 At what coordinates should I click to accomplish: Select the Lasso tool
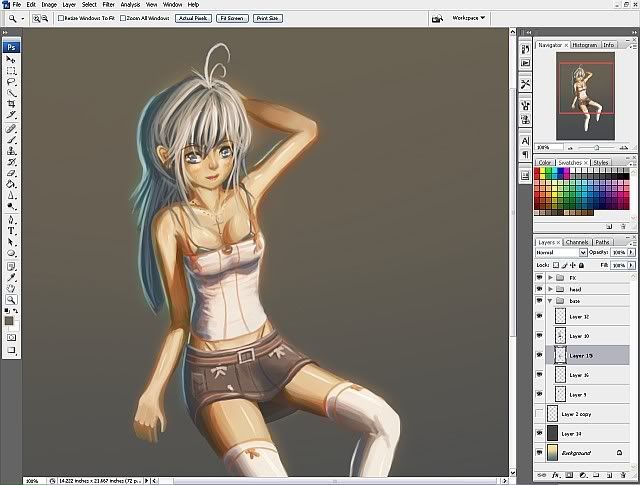(11, 81)
